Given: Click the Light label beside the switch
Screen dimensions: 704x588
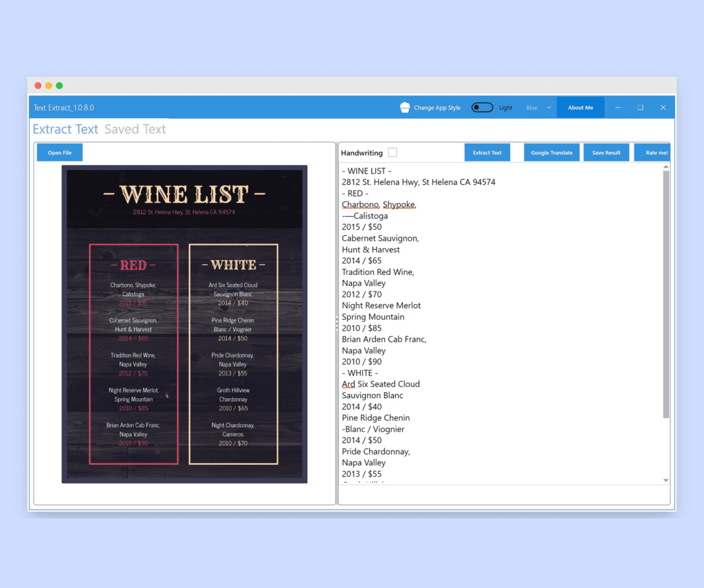Looking at the screenshot, I should point(505,107).
